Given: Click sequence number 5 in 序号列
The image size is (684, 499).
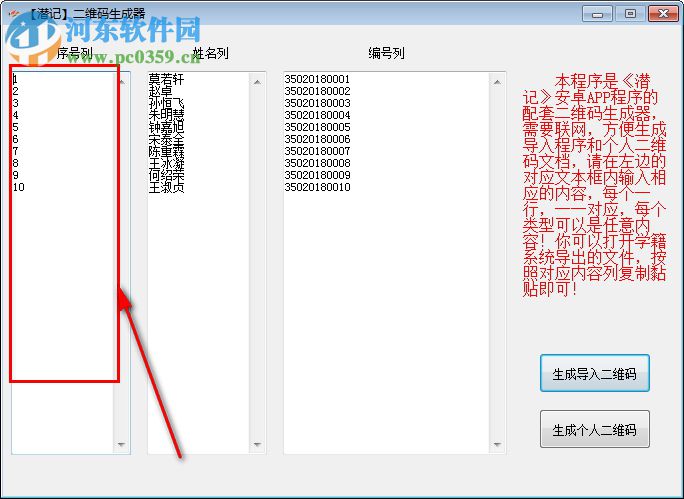Looking at the screenshot, I should [x=16, y=127].
